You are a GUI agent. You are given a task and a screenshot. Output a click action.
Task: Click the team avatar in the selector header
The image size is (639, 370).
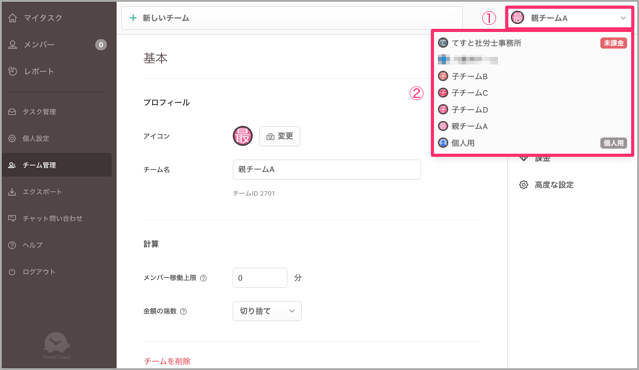518,18
